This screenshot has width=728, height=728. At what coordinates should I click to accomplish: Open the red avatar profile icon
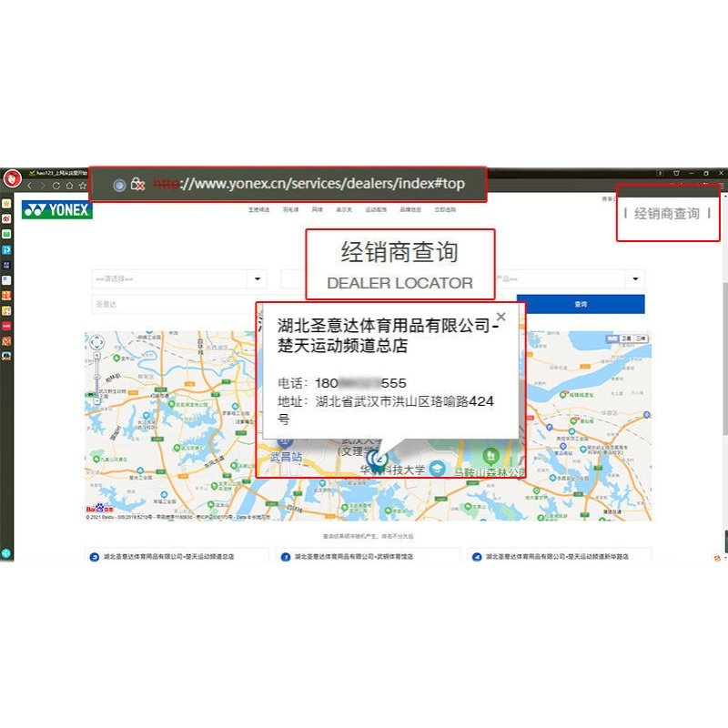tap(12, 178)
